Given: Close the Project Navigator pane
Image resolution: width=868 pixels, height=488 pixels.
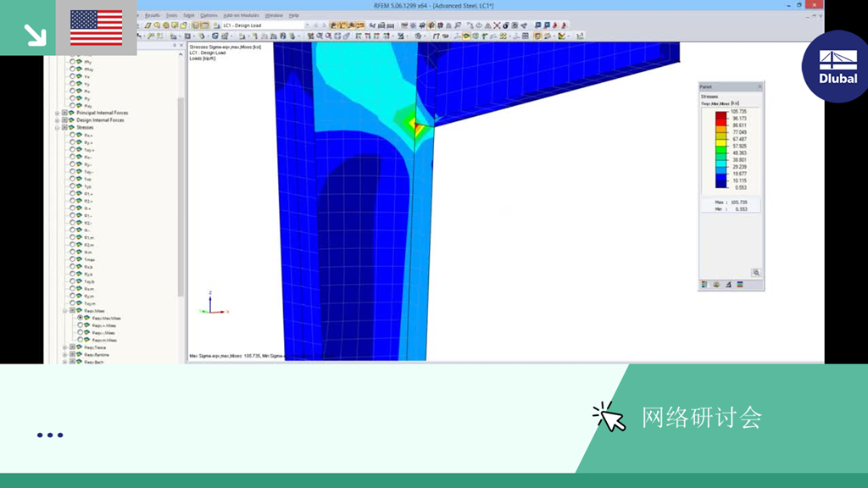Looking at the screenshot, I should (x=181, y=46).
